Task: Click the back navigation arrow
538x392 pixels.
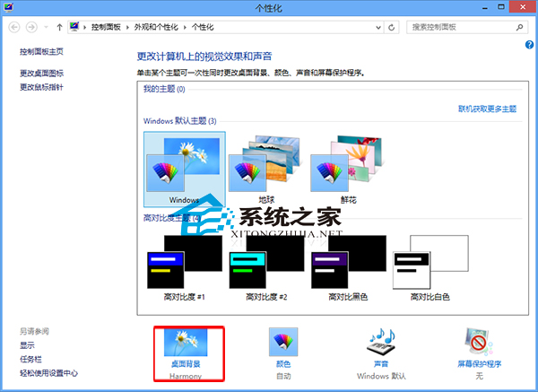Action: click(x=16, y=28)
